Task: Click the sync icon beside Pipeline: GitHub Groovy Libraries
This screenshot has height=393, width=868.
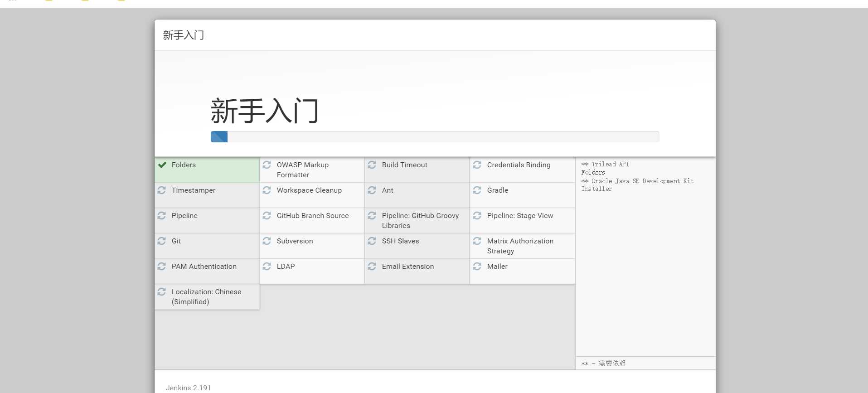Action: 372,216
